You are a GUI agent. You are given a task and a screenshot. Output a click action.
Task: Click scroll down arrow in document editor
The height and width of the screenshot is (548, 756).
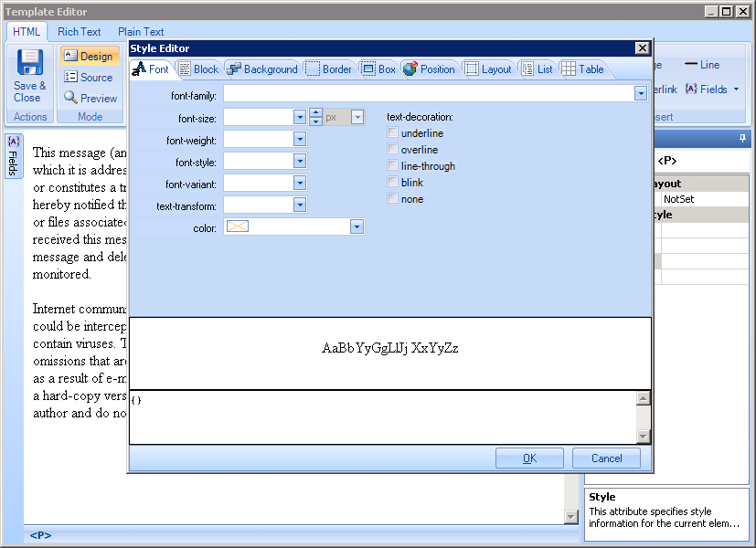[570, 517]
